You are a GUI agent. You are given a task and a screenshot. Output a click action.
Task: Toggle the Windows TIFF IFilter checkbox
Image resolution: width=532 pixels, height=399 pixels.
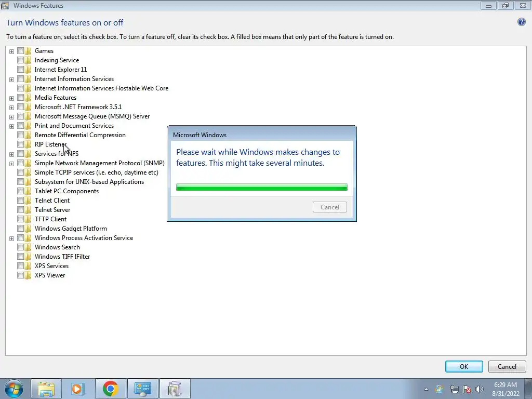pyautogui.click(x=20, y=257)
